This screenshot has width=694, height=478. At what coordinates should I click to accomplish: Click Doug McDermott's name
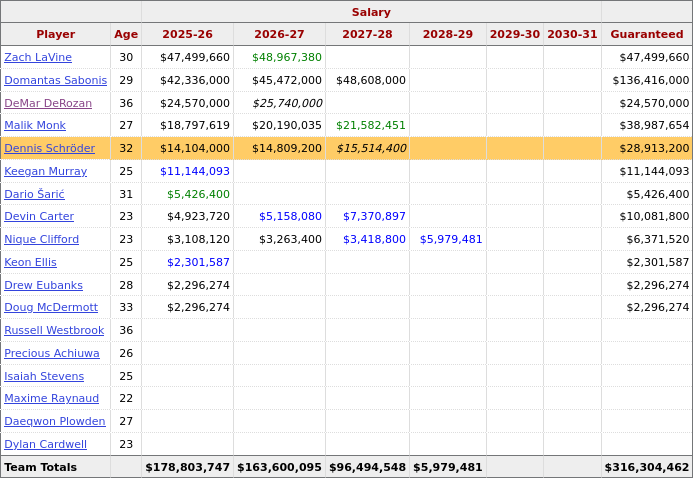pos(51,307)
